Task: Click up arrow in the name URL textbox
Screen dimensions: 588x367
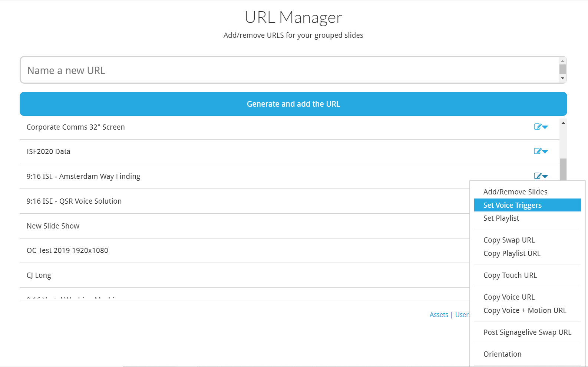Action: (562, 61)
